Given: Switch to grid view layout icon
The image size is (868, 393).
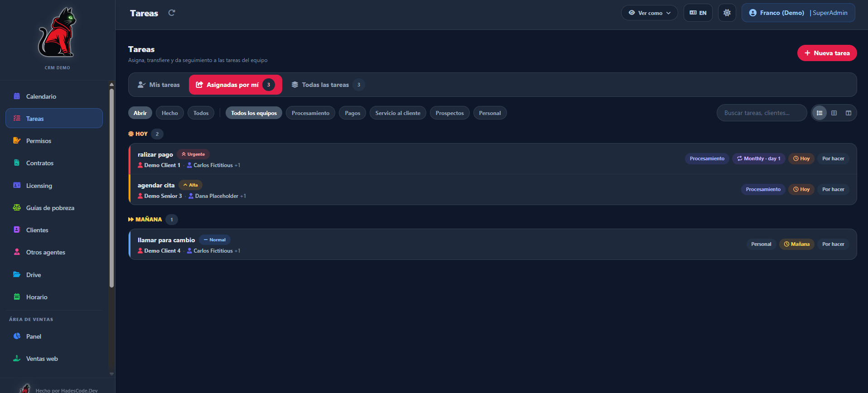Looking at the screenshot, I should pyautogui.click(x=834, y=113).
